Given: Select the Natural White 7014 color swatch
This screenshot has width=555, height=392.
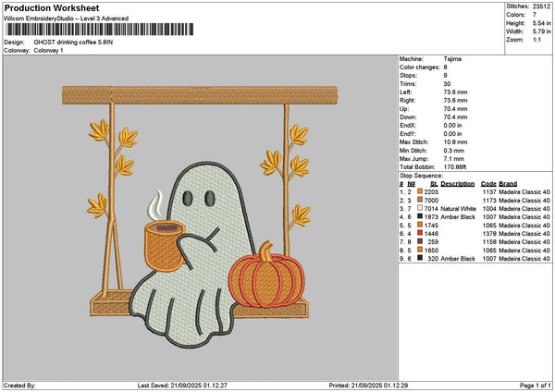Looking at the screenshot, I should tap(420, 207).
